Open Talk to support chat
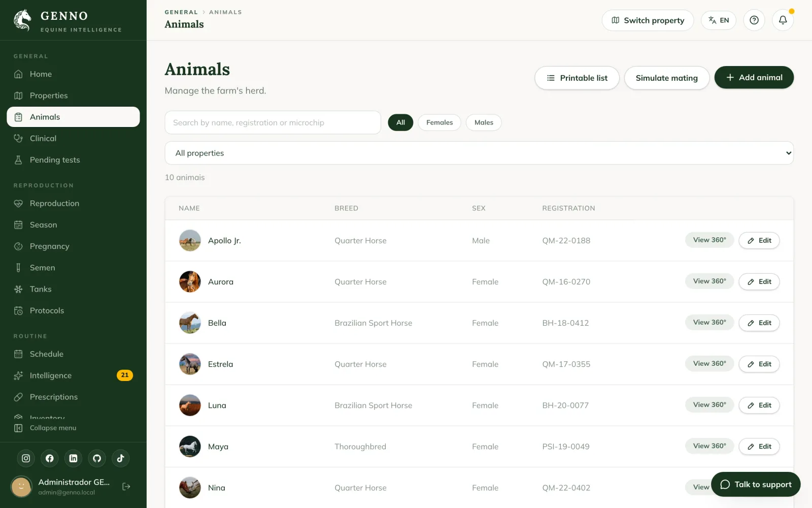The width and height of the screenshot is (812, 508). pyautogui.click(x=756, y=484)
